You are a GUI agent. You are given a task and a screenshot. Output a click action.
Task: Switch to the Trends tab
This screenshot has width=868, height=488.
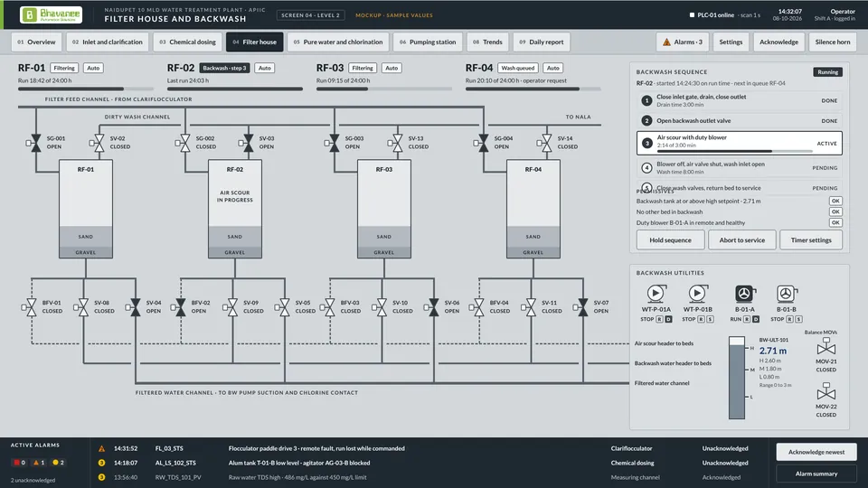(x=487, y=42)
